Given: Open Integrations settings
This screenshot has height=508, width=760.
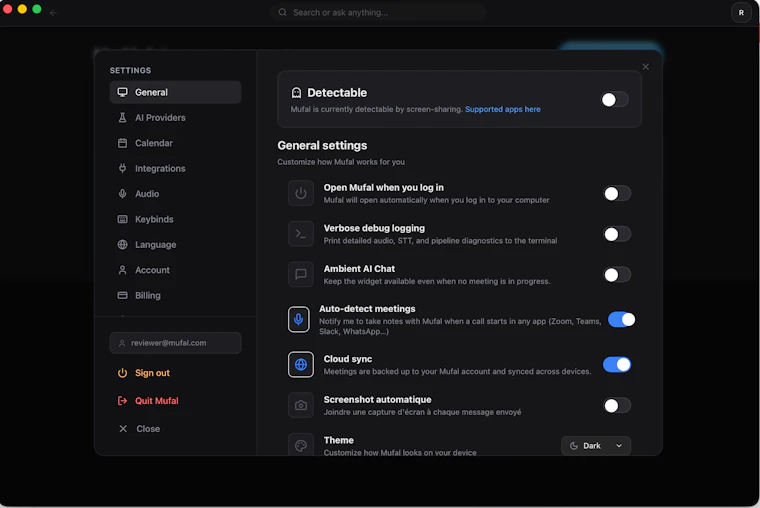Looking at the screenshot, I should click(175, 168).
